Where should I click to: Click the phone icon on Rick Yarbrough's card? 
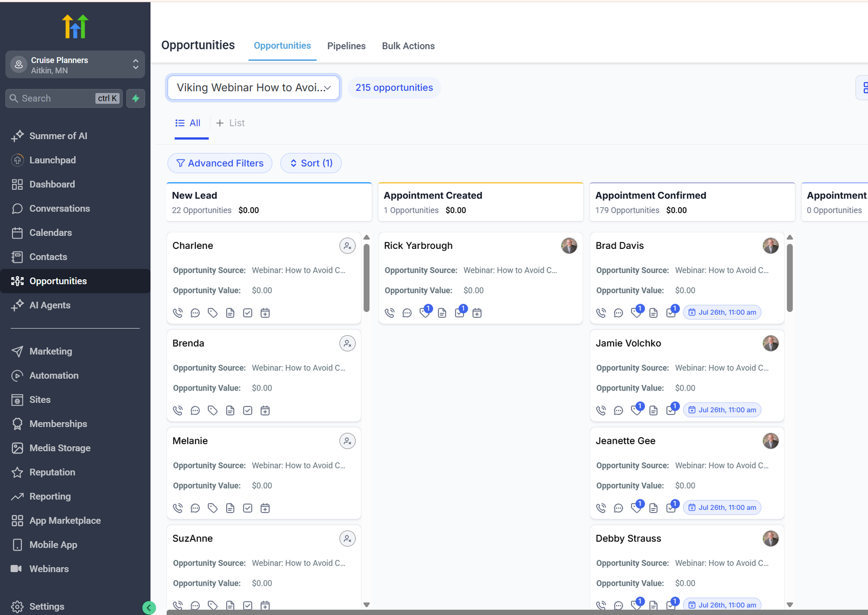click(x=390, y=313)
